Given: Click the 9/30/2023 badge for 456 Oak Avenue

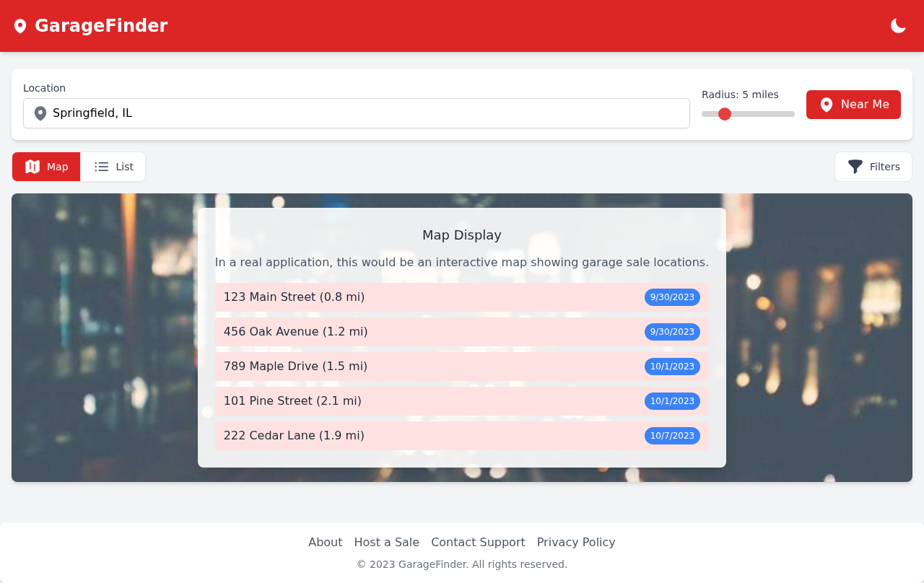Looking at the screenshot, I should pyautogui.click(x=672, y=332).
